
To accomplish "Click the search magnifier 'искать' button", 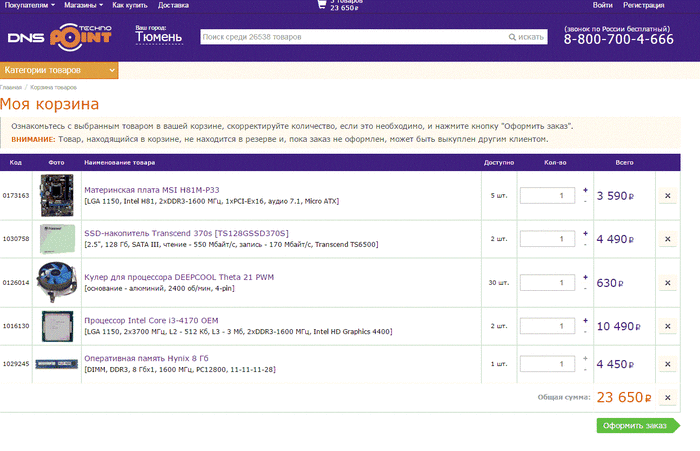I will point(526,37).
